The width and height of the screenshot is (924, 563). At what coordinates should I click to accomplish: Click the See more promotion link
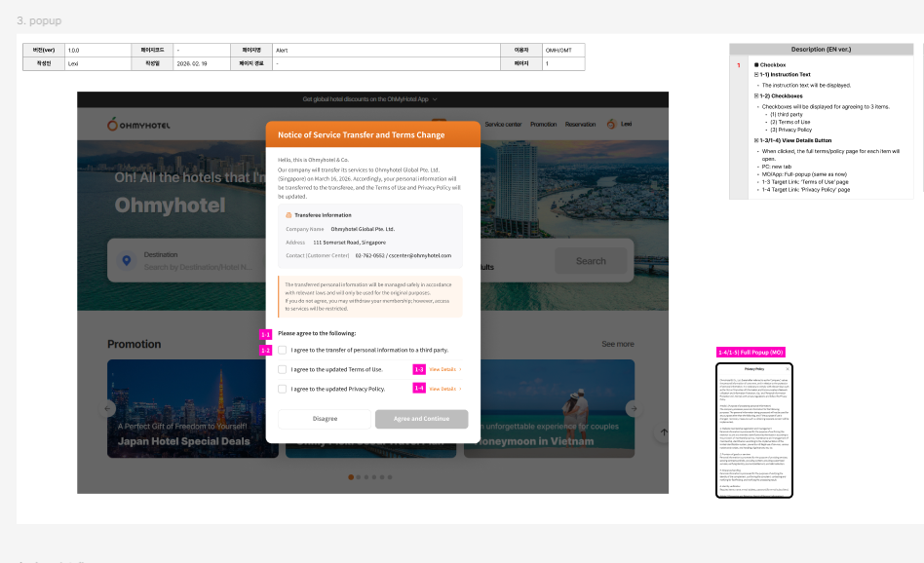618,344
